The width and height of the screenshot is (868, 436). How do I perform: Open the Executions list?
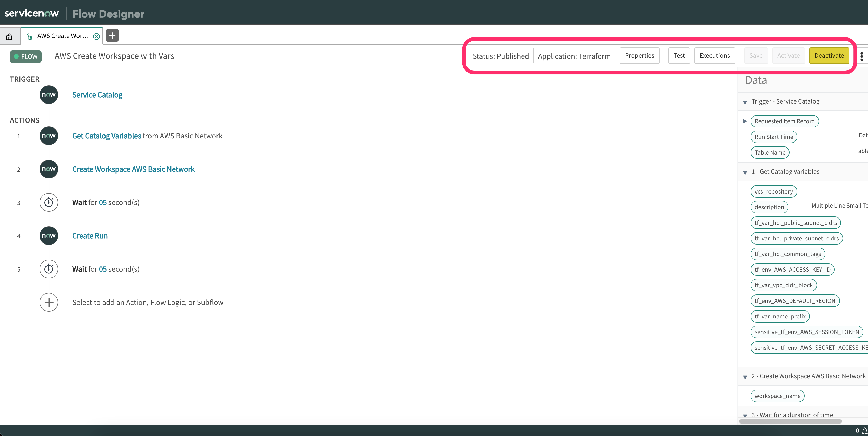(x=714, y=56)
